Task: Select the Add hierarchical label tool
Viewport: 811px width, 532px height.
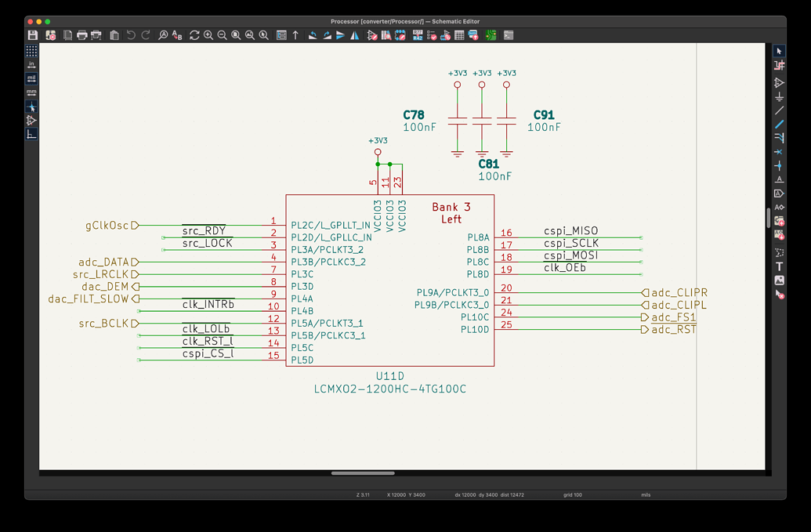Action: point(779,208)
